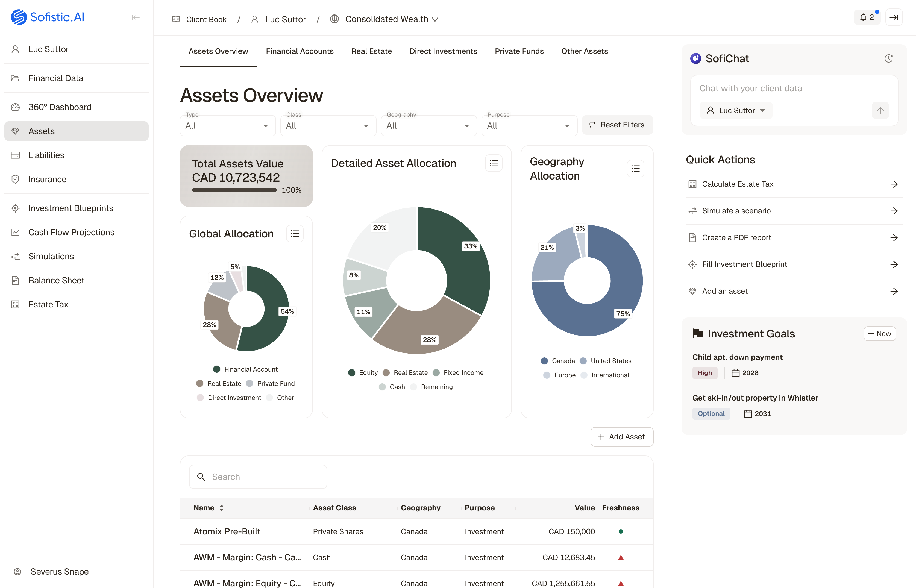Viewport: 916px width, 588px height.
Task: Collapse the left sidebar with arrow icon
Action: [136, 17]
